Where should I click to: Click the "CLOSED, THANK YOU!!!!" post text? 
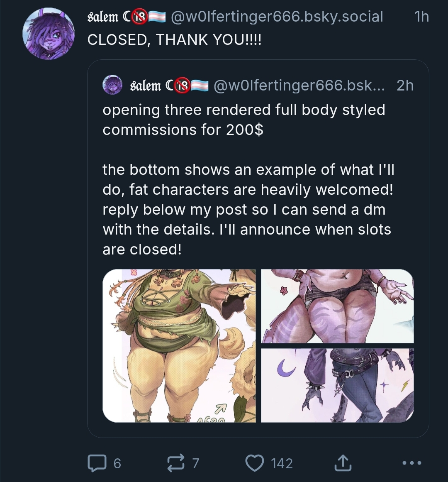[175, 40]
